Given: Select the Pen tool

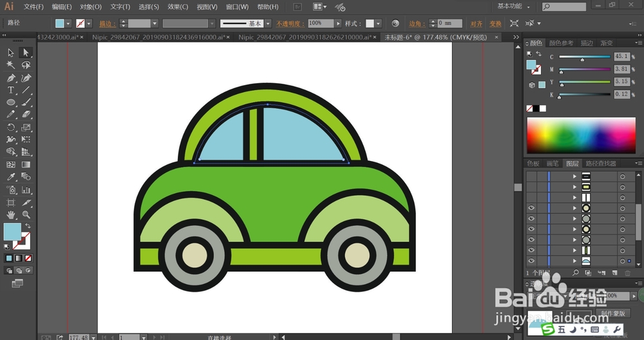Looking at the screenshot, I should 11,78.
